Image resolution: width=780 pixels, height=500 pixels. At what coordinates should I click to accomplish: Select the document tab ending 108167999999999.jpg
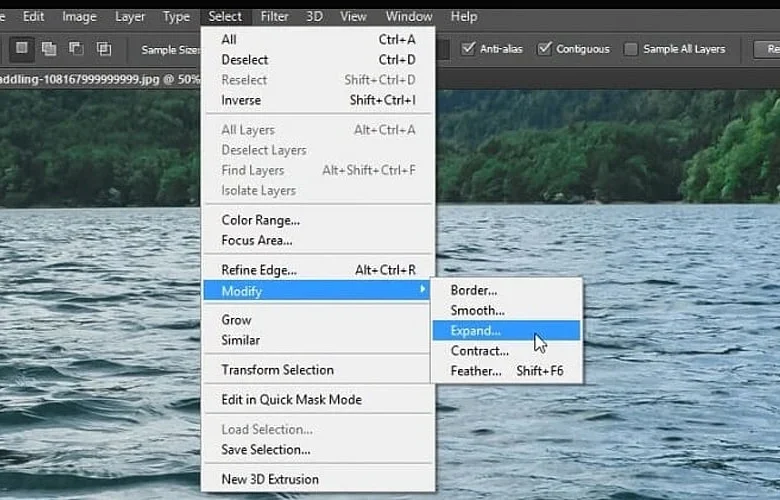click(x=100, y=80)
